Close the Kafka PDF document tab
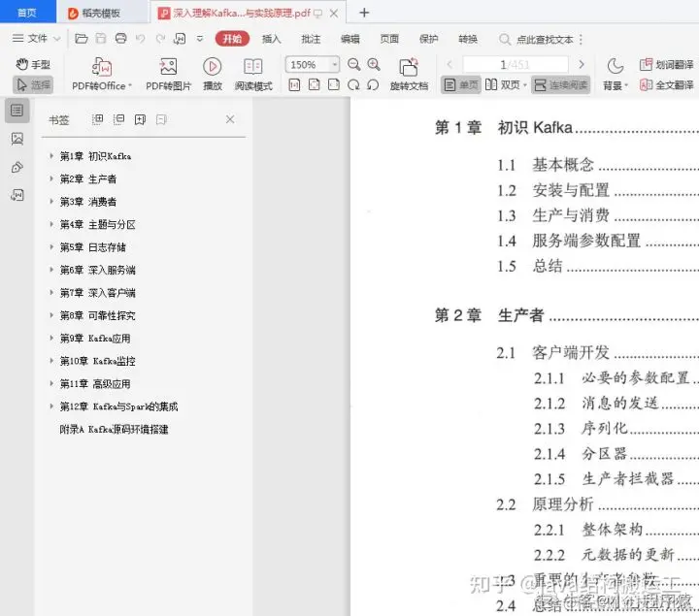Screen dimensions: 699x616 (x=333, y=13)
